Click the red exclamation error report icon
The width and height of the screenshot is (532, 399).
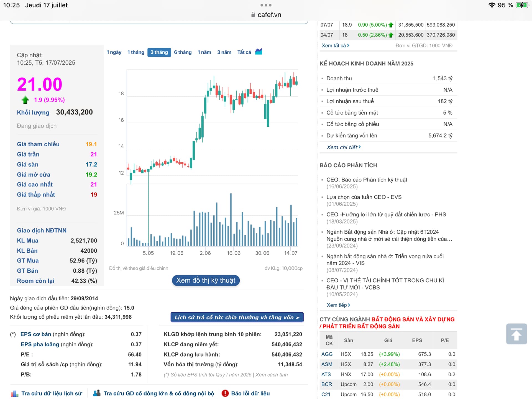click(225, 393)
